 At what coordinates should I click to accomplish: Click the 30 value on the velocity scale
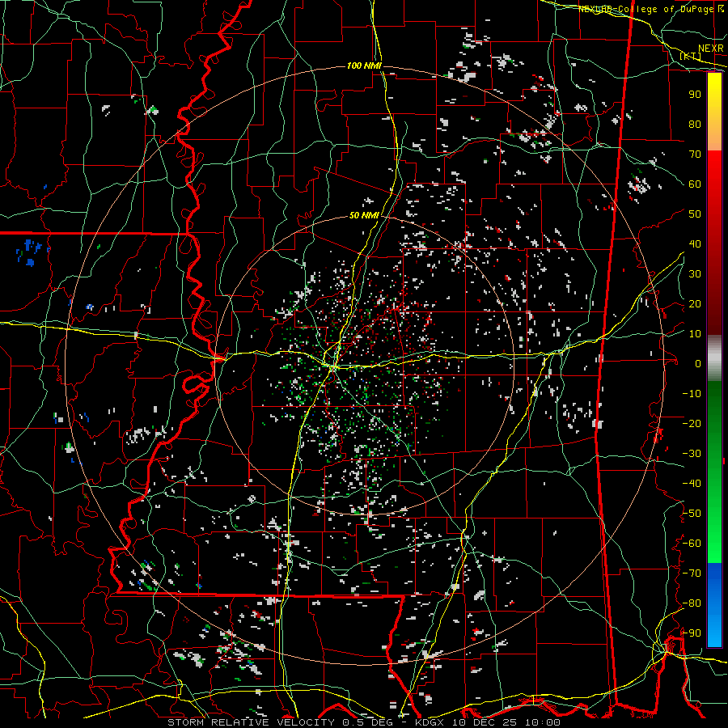point(695,274)
